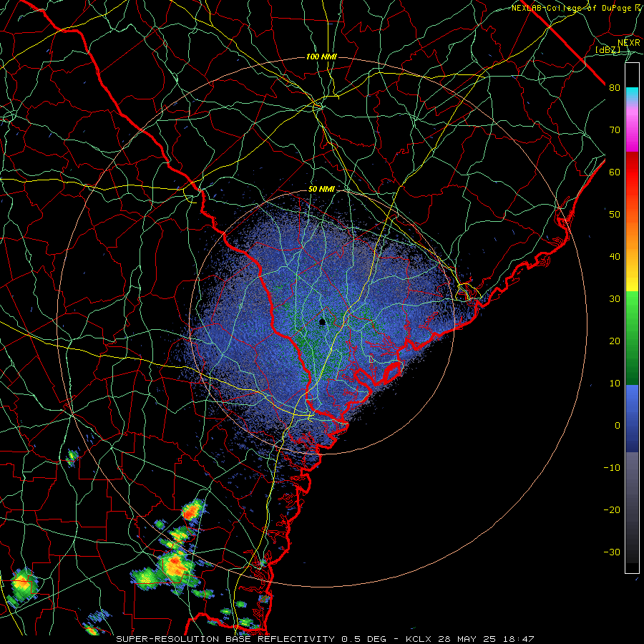Click the "50" value on the dBZ scale

615,215
